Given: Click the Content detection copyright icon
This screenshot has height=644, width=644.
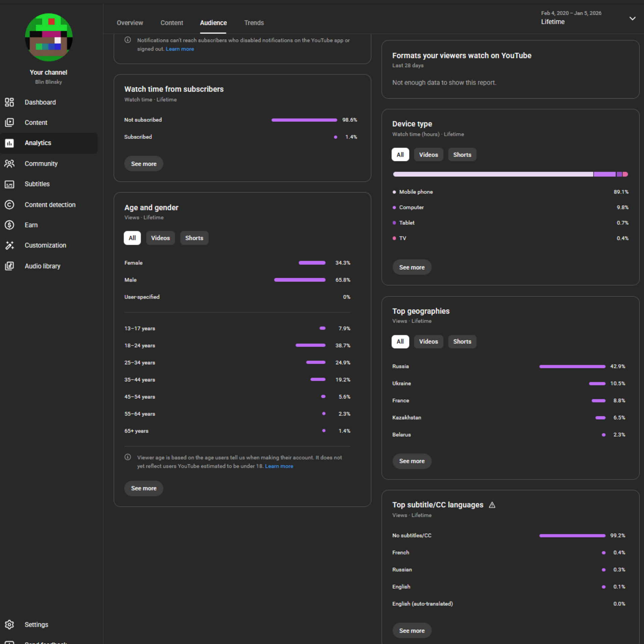Looking at the screenshot, I should [x=9, y=205].
